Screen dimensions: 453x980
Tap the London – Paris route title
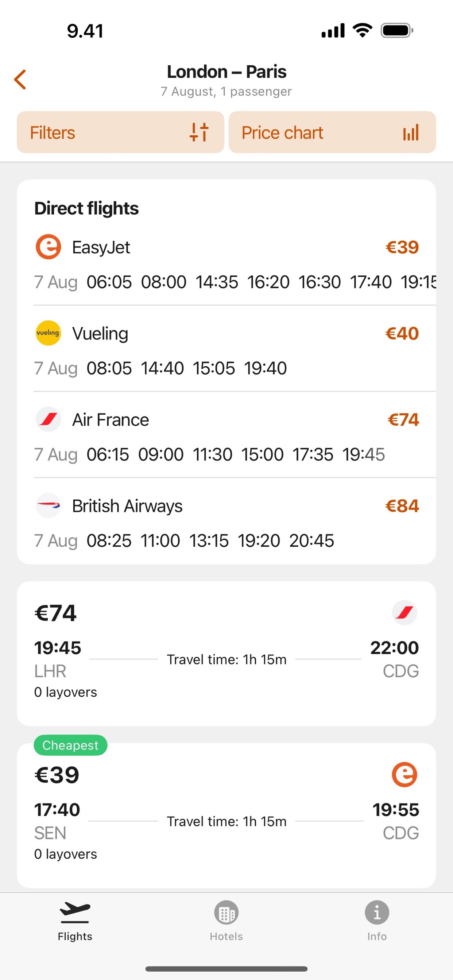[226, 72]
